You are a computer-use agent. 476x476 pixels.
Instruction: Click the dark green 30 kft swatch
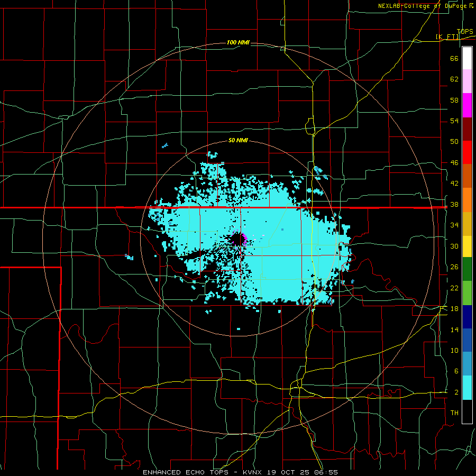pyautogui.click(x=467, y=269)
